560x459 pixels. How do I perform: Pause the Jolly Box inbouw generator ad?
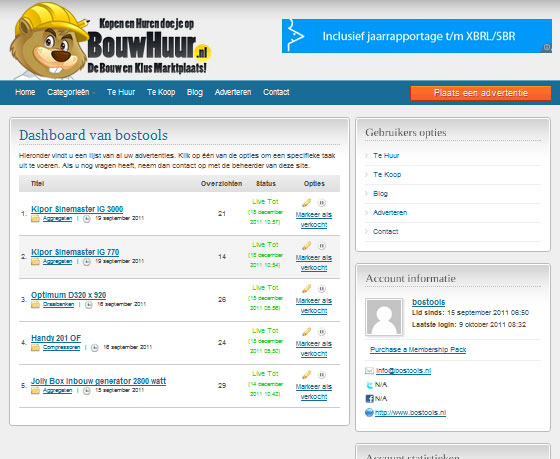coord(321,375)
